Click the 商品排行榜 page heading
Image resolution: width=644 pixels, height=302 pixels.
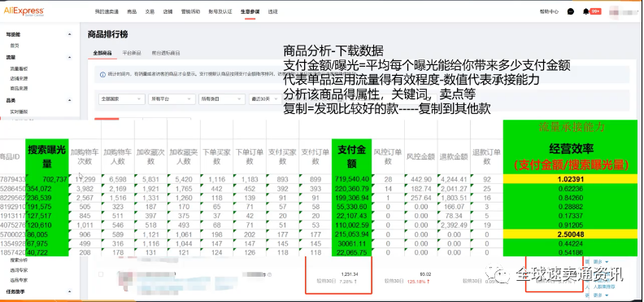pyautogui.click(x=107, y=34)
